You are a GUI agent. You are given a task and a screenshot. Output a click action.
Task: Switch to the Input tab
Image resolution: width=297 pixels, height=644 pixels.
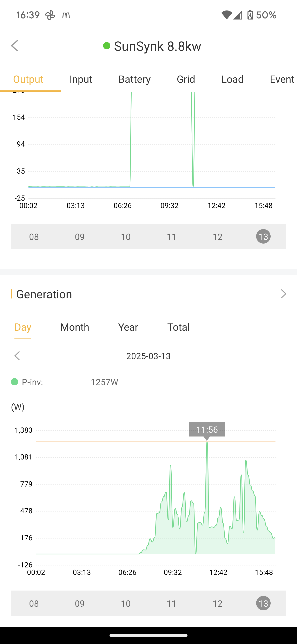81,79
